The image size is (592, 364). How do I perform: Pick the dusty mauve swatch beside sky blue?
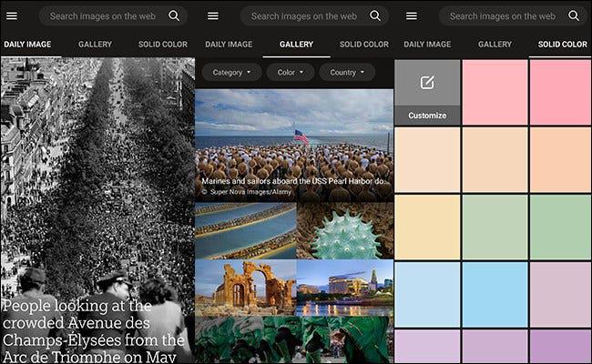pos(561,295)
